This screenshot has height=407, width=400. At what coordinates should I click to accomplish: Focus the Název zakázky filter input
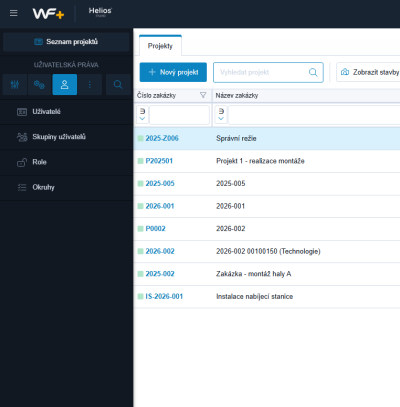pyautogui.click(x=314, y=115)
